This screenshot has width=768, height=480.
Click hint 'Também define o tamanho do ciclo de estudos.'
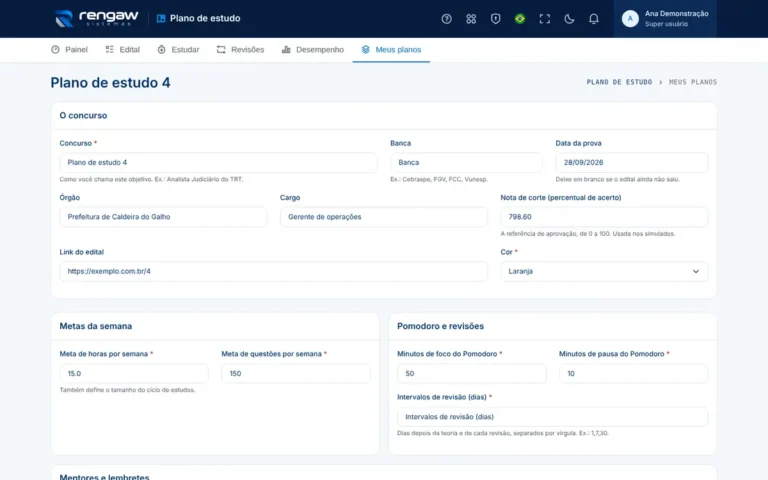127,390
